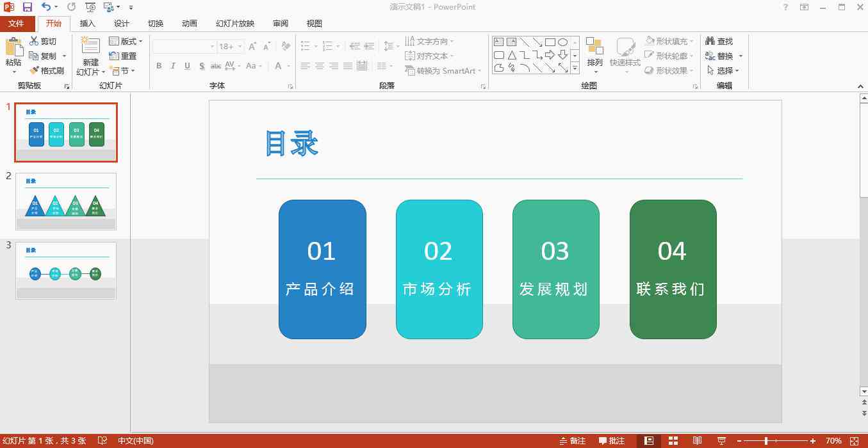This screenshot has height=448, width=868.
Task: Toggle Italic formatting
Action: 173,66
